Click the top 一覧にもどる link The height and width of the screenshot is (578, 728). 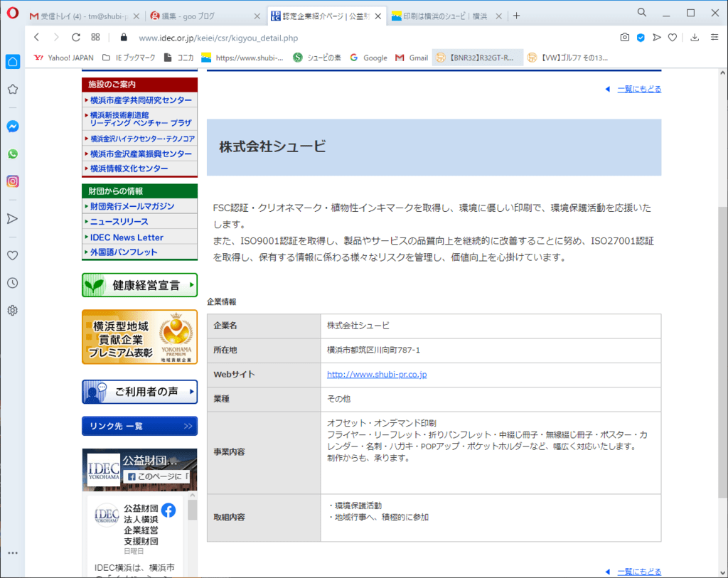638,89
